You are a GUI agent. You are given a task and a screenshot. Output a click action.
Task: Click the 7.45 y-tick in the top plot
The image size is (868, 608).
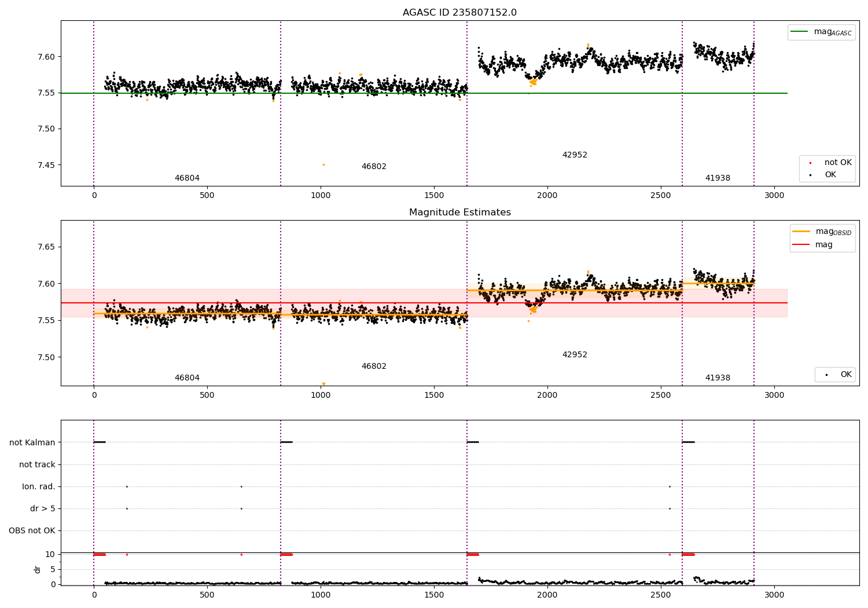pos(45,165)
